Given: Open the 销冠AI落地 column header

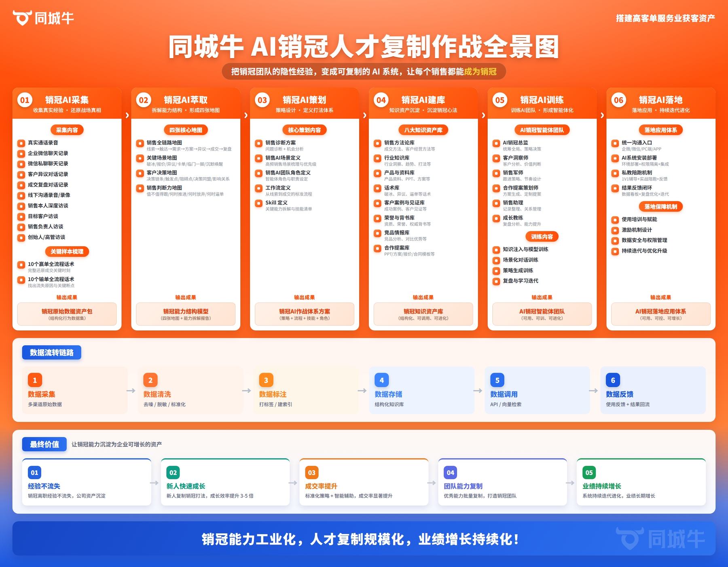Looking at the screenshot, I should click(x=661, y=103).
